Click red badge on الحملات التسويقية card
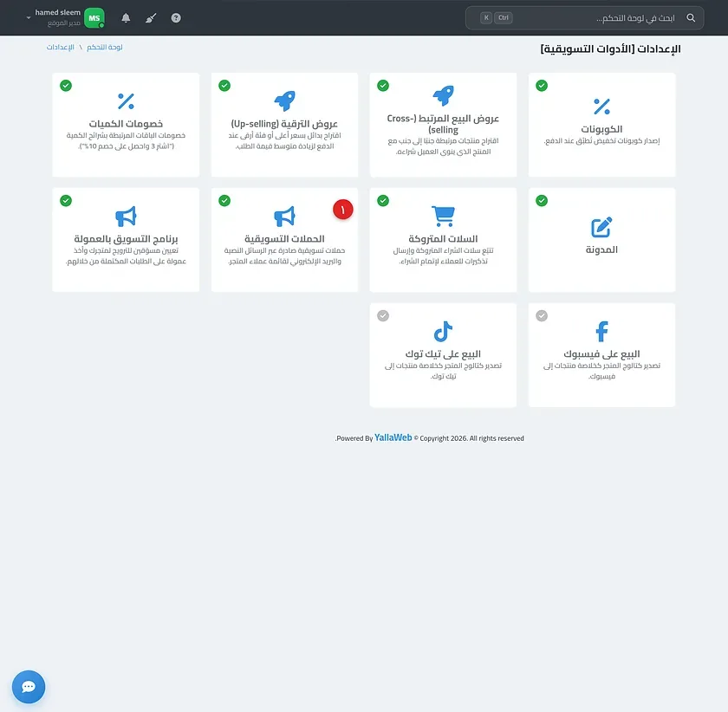The width and height of the screenshot is (728, 712). click(343, 210)
